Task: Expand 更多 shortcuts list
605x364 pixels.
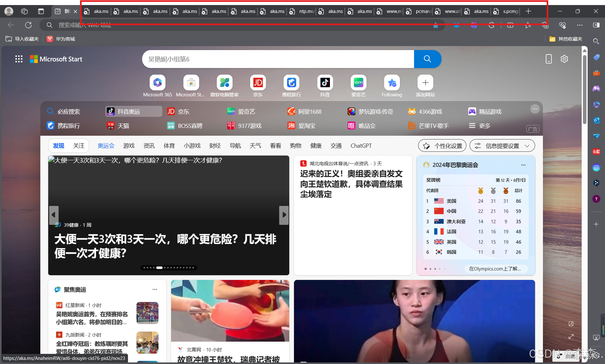Action: (480, 126)
